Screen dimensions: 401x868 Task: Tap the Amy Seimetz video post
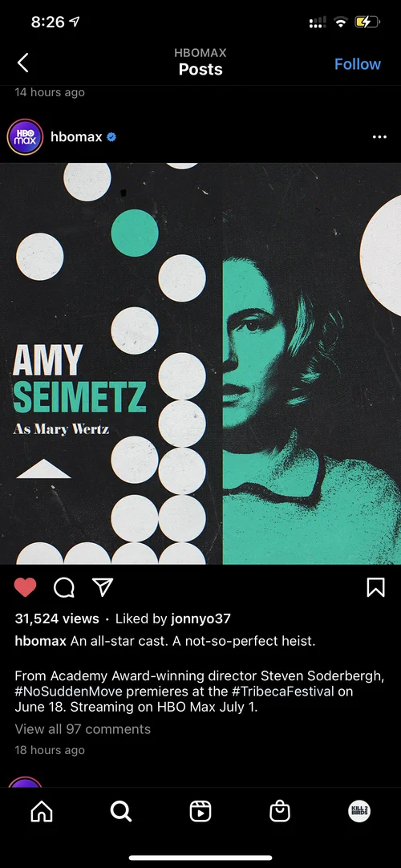(x=200, y=363)
